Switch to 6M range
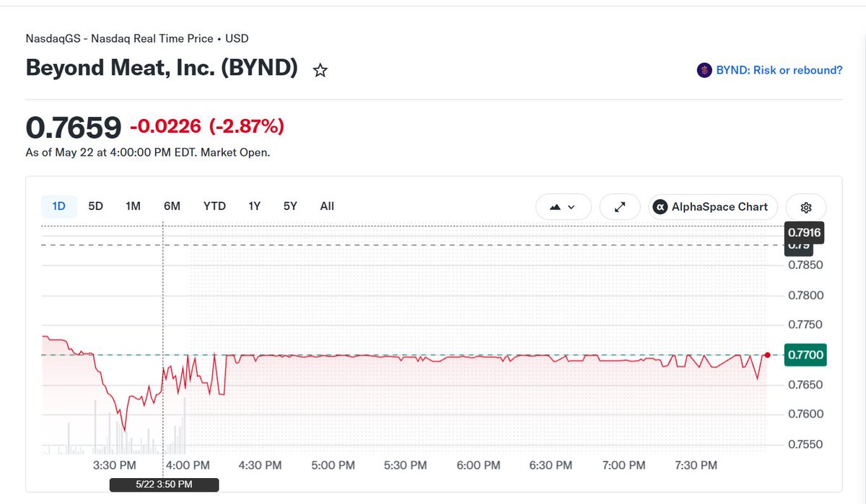This screenshot has width=866, height=504. (x=172, y=206)
